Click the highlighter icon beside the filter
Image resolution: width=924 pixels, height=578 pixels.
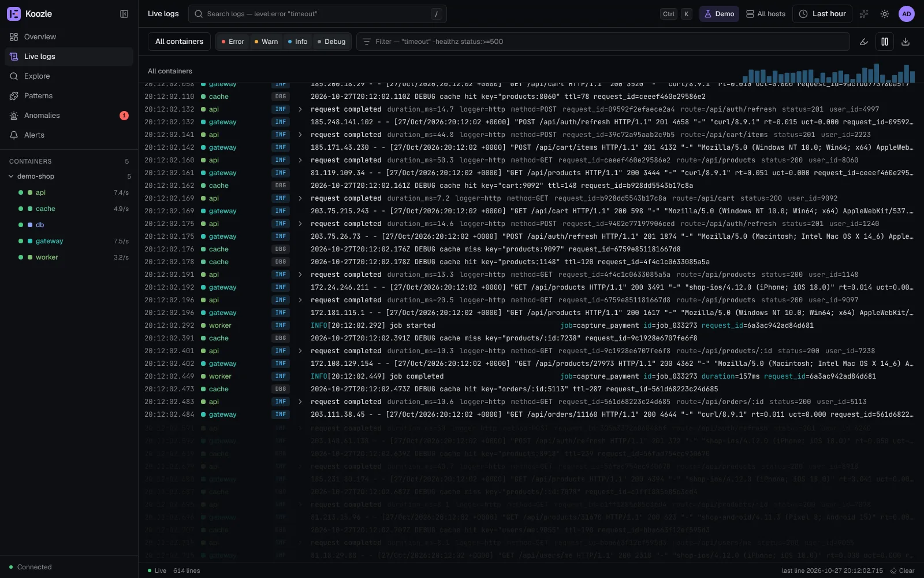click(x=864, y=42)
